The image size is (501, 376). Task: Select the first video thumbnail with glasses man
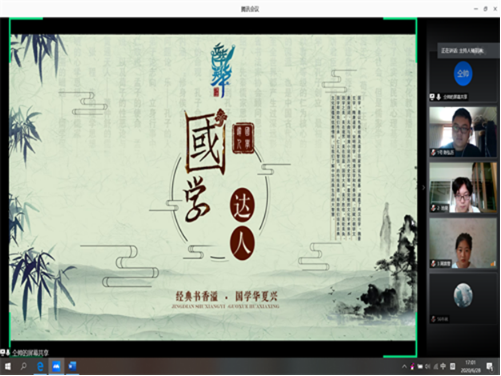point(463,132)
